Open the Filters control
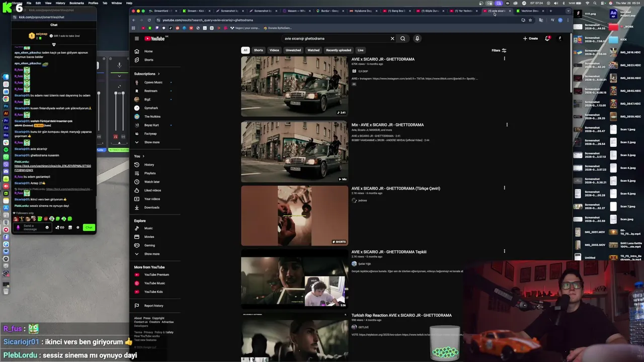 499,50
